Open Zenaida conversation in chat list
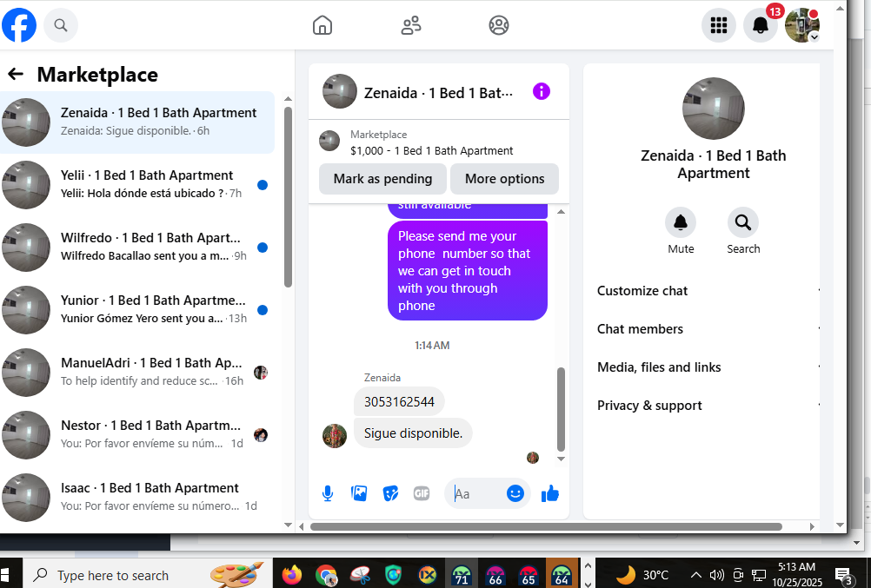871x588 pixels. pos(137,122)
